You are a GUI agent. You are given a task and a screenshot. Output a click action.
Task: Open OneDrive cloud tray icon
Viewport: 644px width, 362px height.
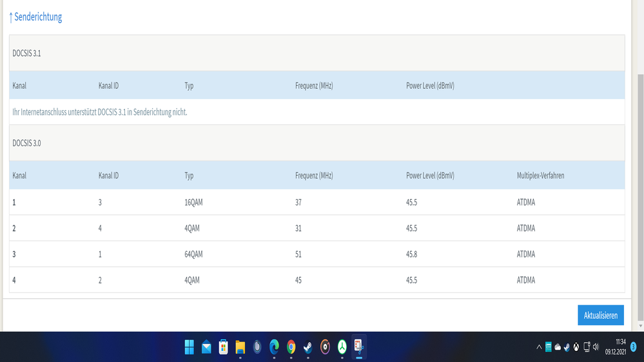tap(558, 347)
